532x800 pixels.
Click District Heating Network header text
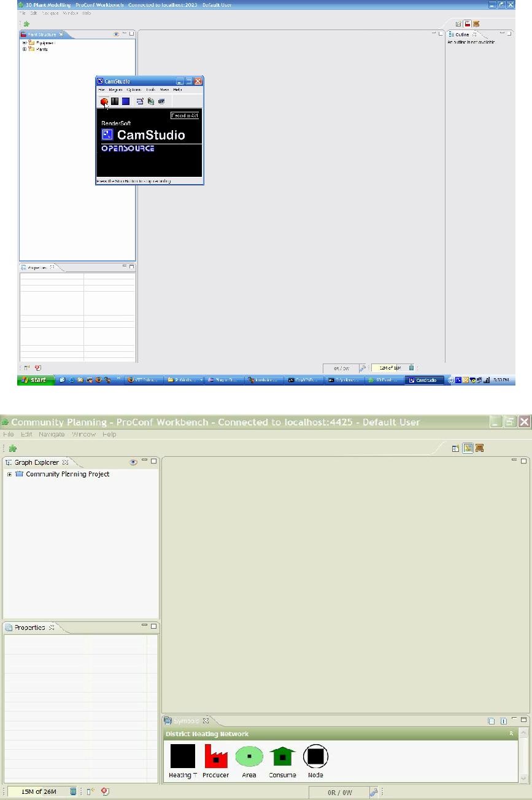click(x=207, y=734)
